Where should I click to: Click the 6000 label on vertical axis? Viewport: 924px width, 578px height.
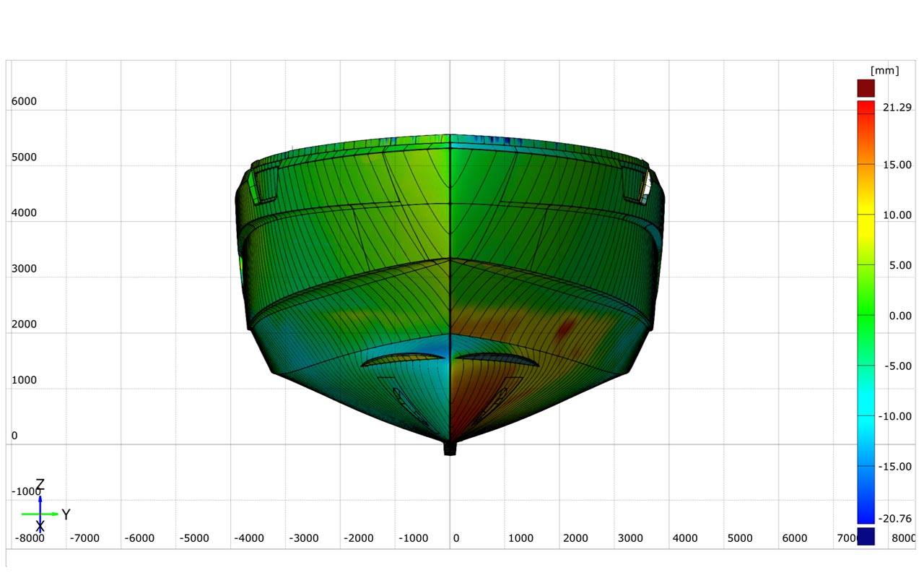[24, 102]
